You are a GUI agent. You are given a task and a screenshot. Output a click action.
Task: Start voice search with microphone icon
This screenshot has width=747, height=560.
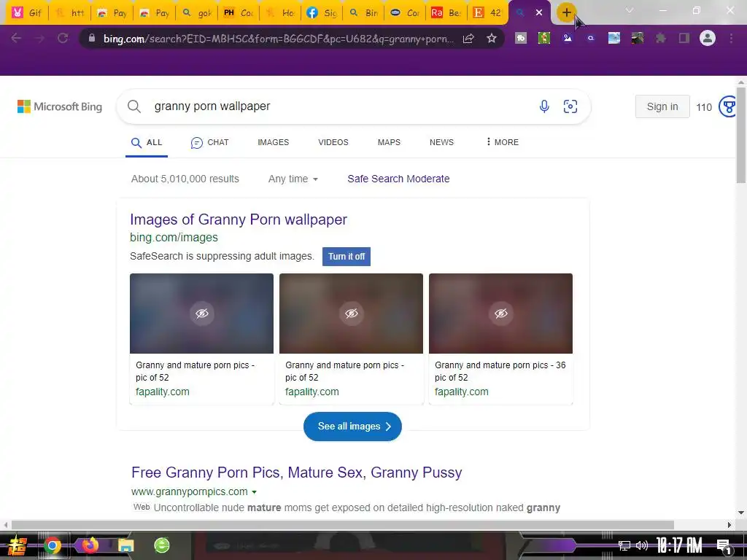click(544, 106)
